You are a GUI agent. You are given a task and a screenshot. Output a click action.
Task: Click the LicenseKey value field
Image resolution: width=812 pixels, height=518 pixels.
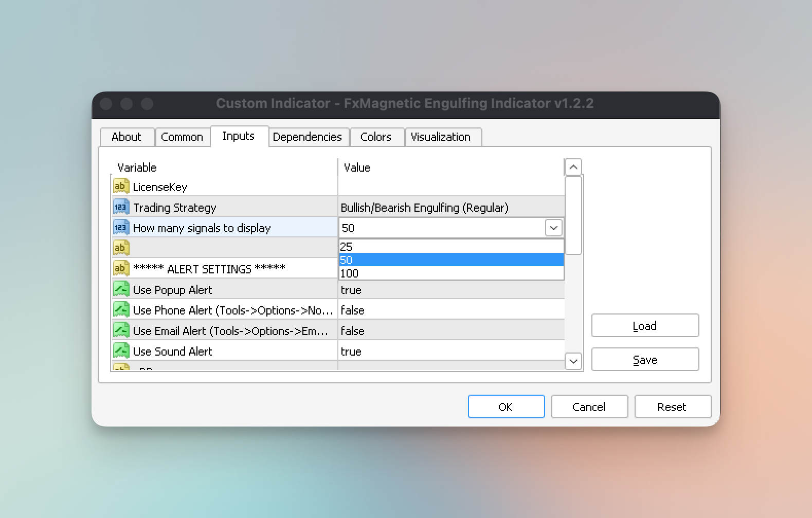pyautogui.click(x=451, y=187)
